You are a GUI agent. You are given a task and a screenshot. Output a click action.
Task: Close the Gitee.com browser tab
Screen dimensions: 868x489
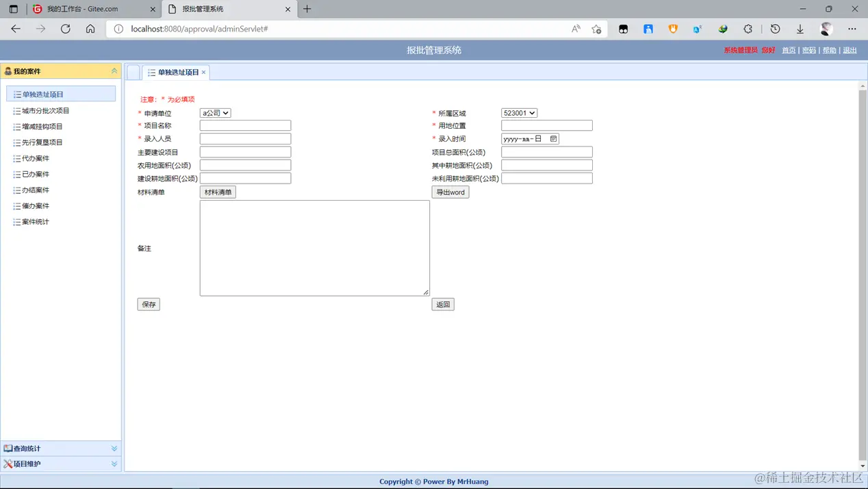152,9
